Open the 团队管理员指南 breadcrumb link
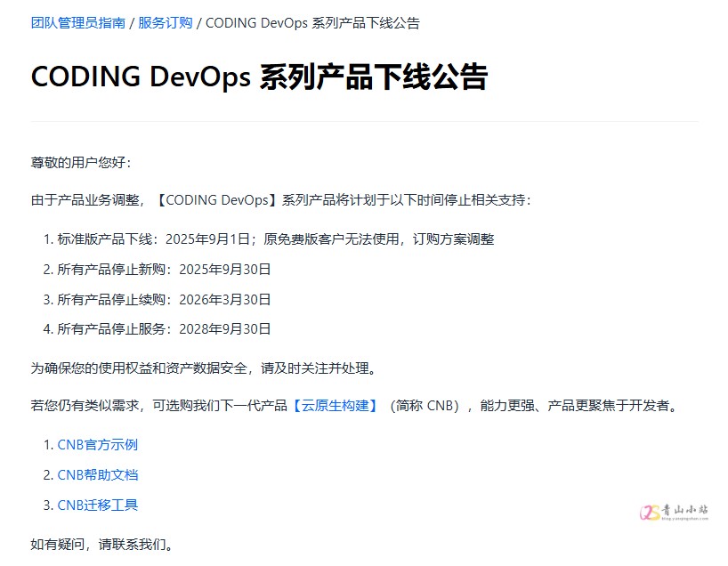 (x=78, y=23)
